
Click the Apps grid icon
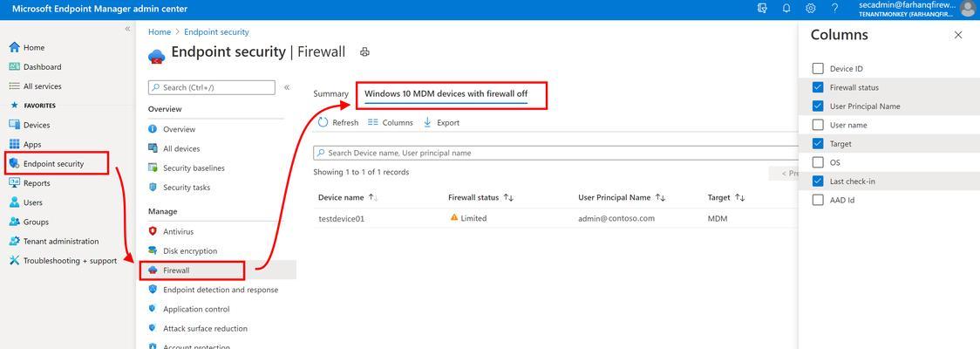(14, 145)
